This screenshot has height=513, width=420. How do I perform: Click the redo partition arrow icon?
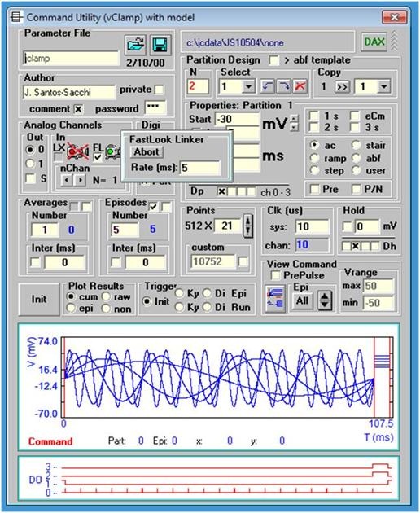tap(283, 86)
